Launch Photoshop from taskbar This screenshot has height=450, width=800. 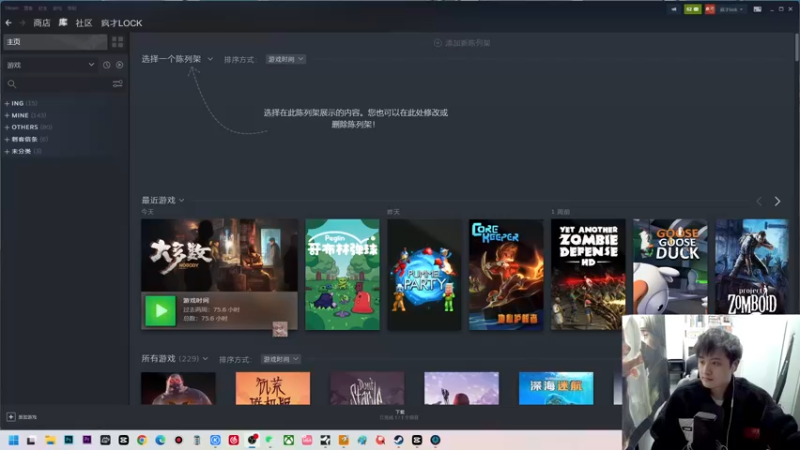[68, 440]
